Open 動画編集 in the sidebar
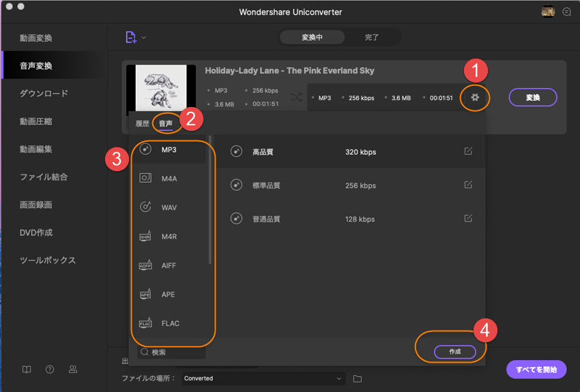This screenshot has width=580, height=392. (x=36, y=149)
